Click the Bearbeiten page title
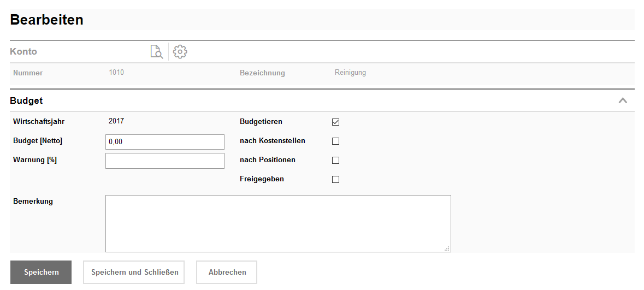This screenshot has height=290, width=644. [x=47, y=20]
